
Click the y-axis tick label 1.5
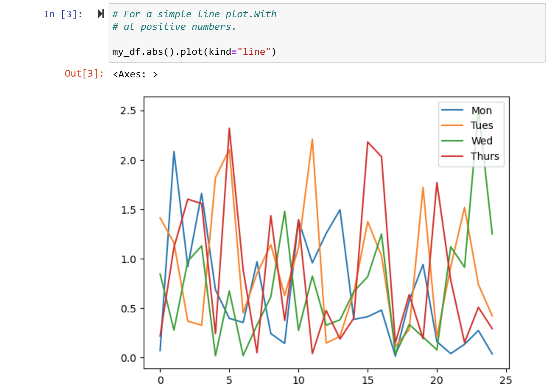click(128, 210)
